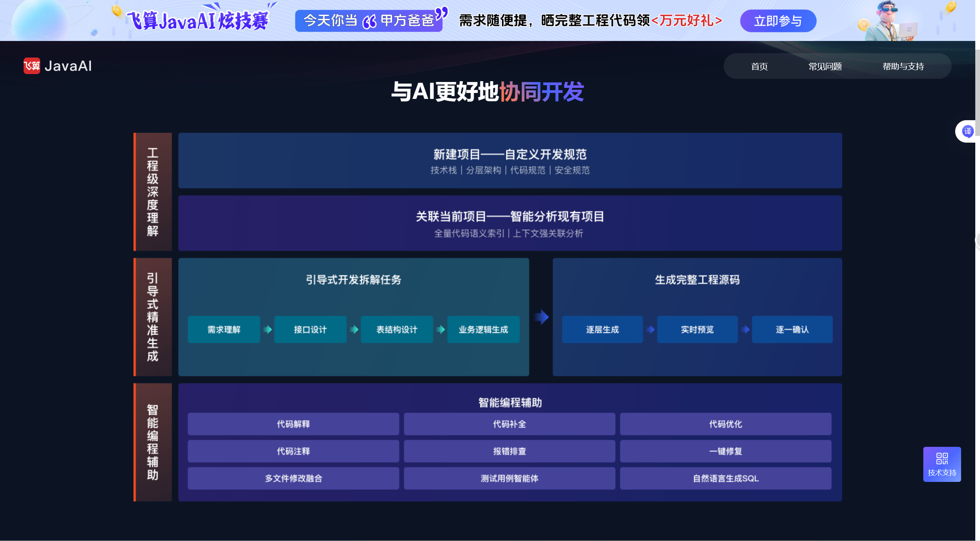
Task: Select the 新建项目——自定义开发规范 card
Action: coord(510,160)
